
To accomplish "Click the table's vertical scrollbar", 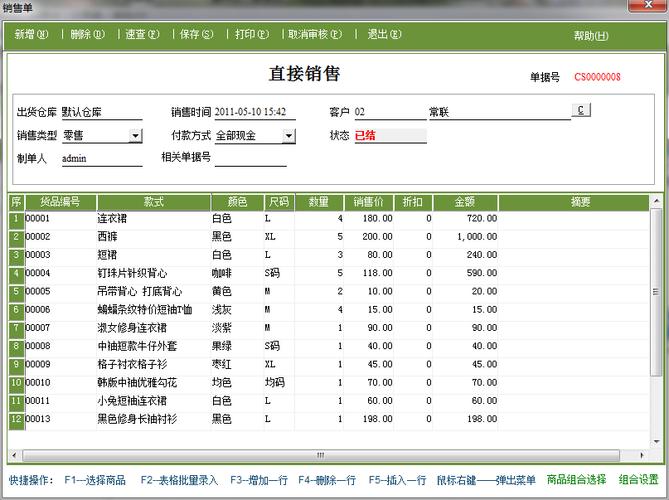I will pos(656,320).
